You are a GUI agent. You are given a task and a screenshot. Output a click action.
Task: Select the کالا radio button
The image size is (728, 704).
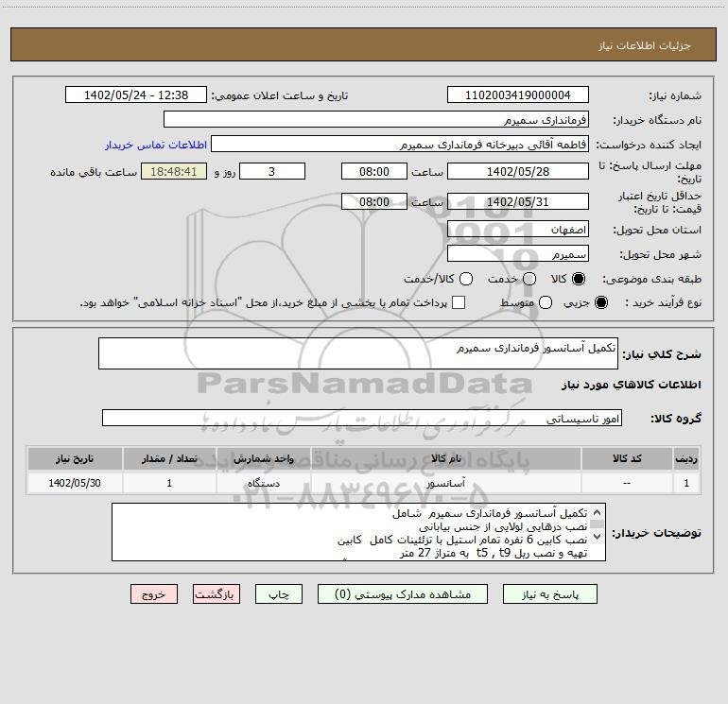click(x=579, y=279)
